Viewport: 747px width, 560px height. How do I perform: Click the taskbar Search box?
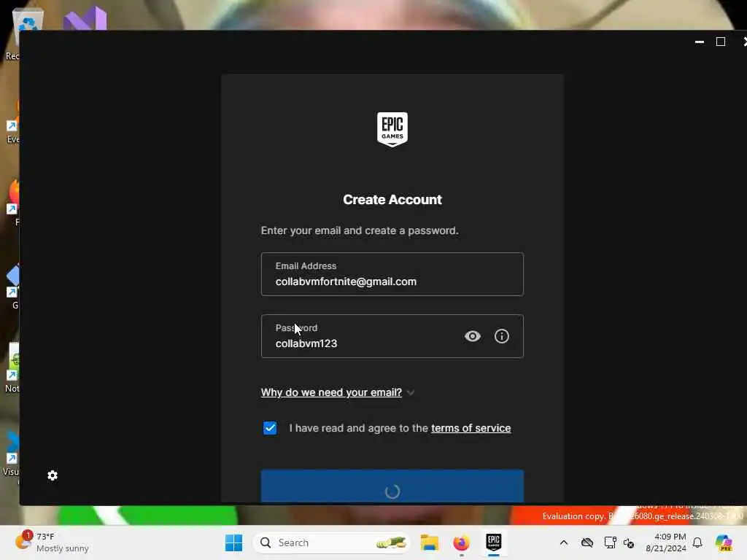(332, 542)
